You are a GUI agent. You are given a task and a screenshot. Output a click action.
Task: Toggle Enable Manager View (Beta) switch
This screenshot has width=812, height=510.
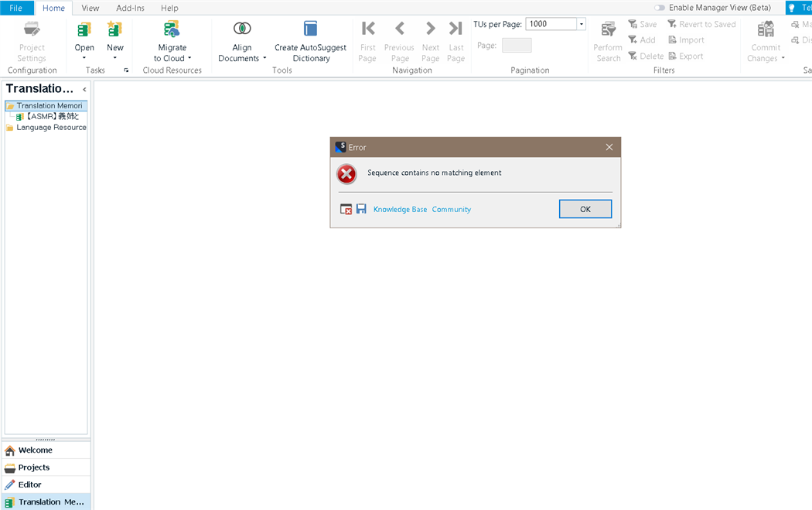(659, 8)
